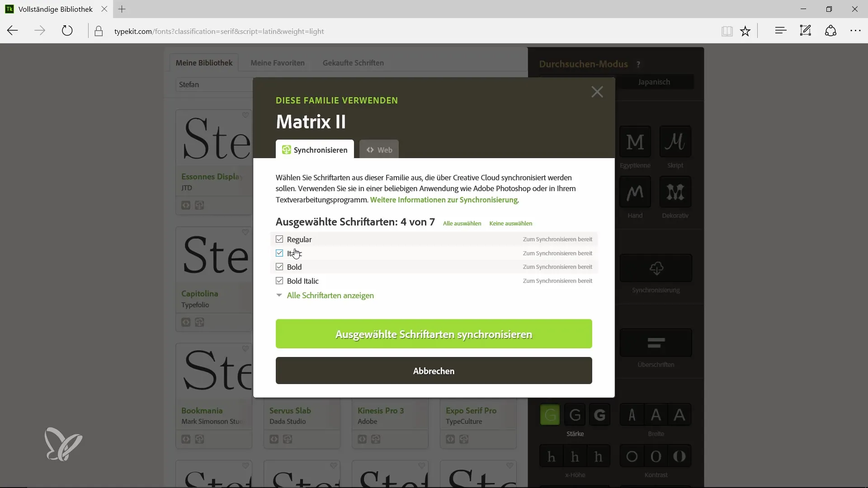The image size is (868, 488).
Task: Open Capitolina font link
Action: (x=199, y=293)
